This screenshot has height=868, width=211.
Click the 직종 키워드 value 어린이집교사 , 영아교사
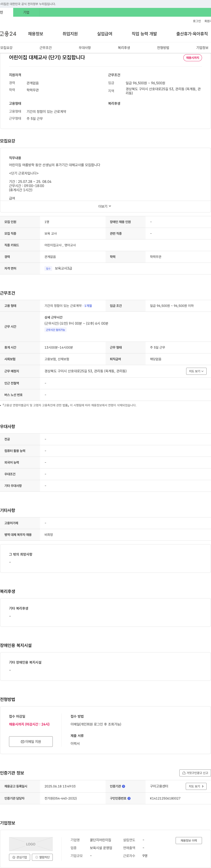(x=60, y=245)
